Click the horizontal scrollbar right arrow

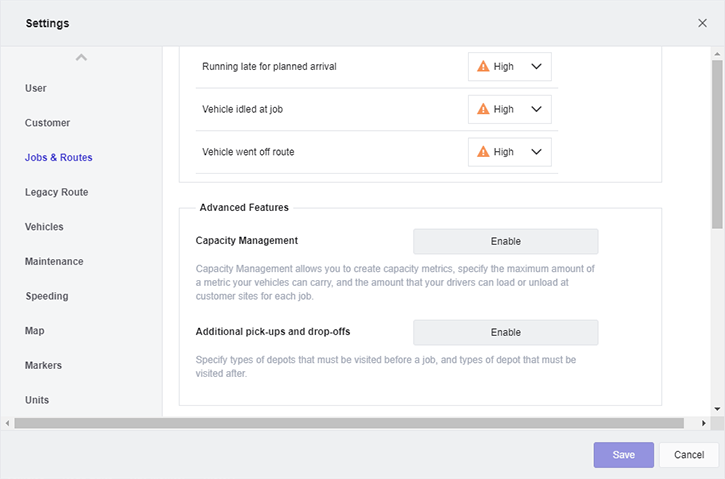coord(704,423)
